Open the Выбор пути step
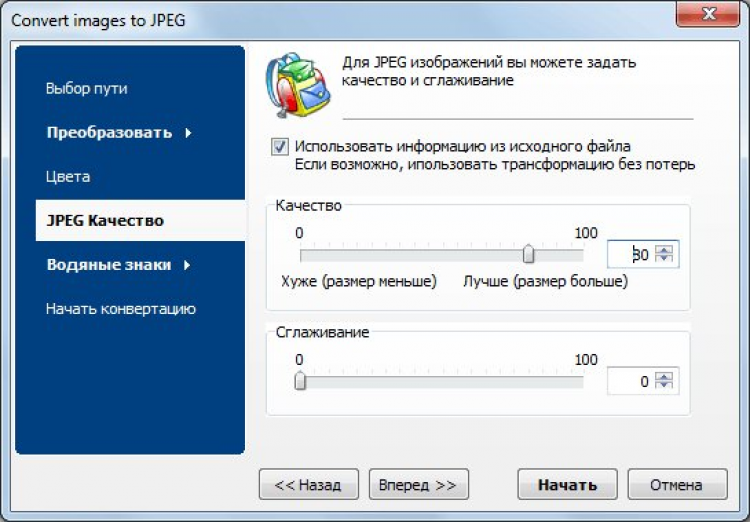750x522 pixels. [x=87, y=88]
